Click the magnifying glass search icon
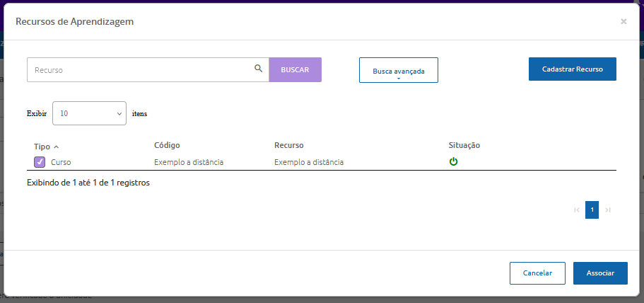644x303 pixels. (258, 69)
